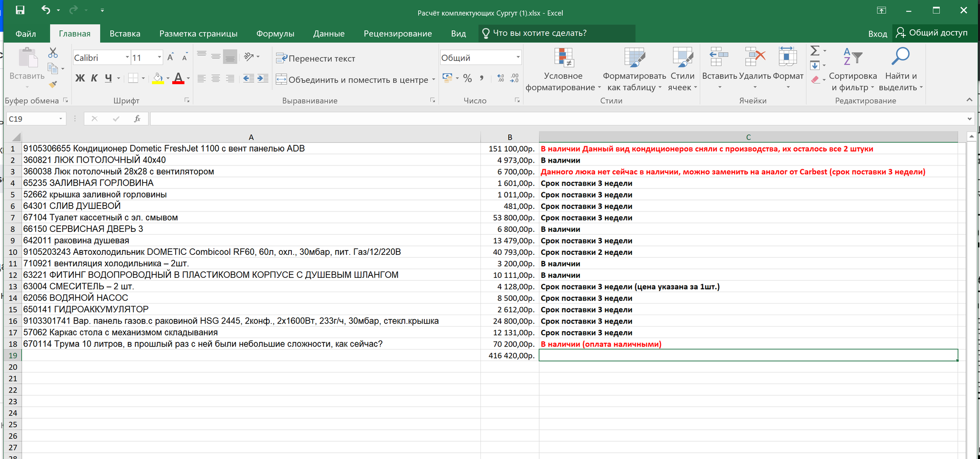Click the Cut scissors icon
The height and width of the screenshot is (459, 980).
(x=53, y=53)
